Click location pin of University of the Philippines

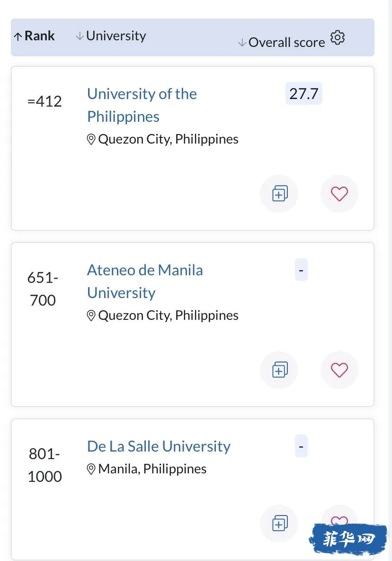[91, 139]
